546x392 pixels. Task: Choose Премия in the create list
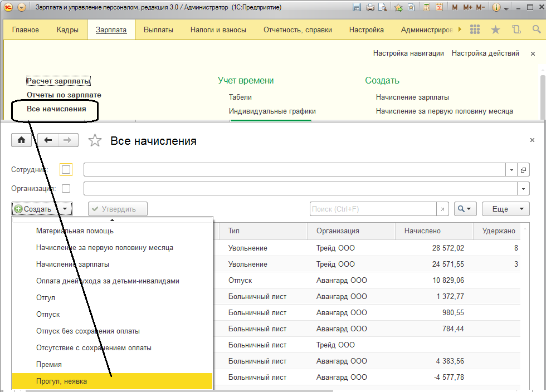(49, 364)
